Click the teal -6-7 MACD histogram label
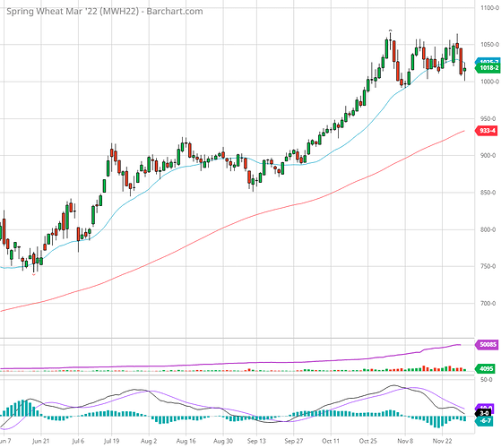This screenshot has width=501, height=448. coord(484,421)
